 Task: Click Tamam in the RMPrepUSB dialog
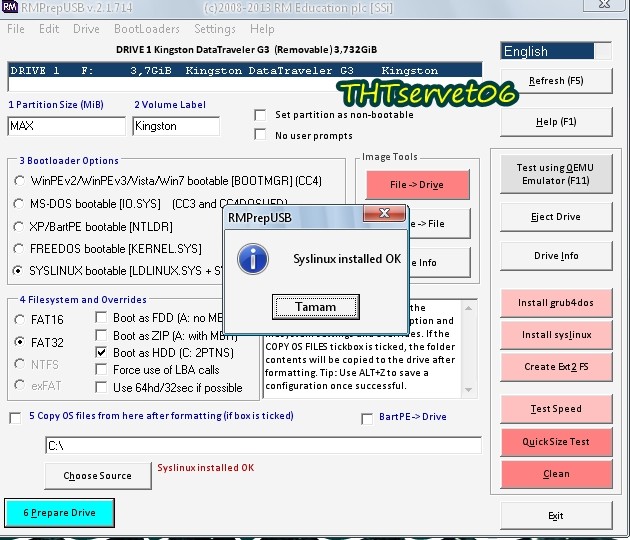click(315, 307)
